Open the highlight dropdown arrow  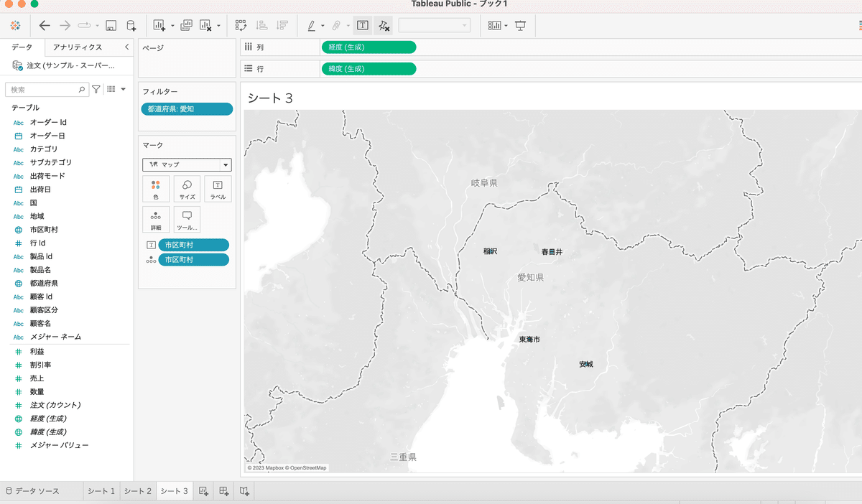coord(323,27)
